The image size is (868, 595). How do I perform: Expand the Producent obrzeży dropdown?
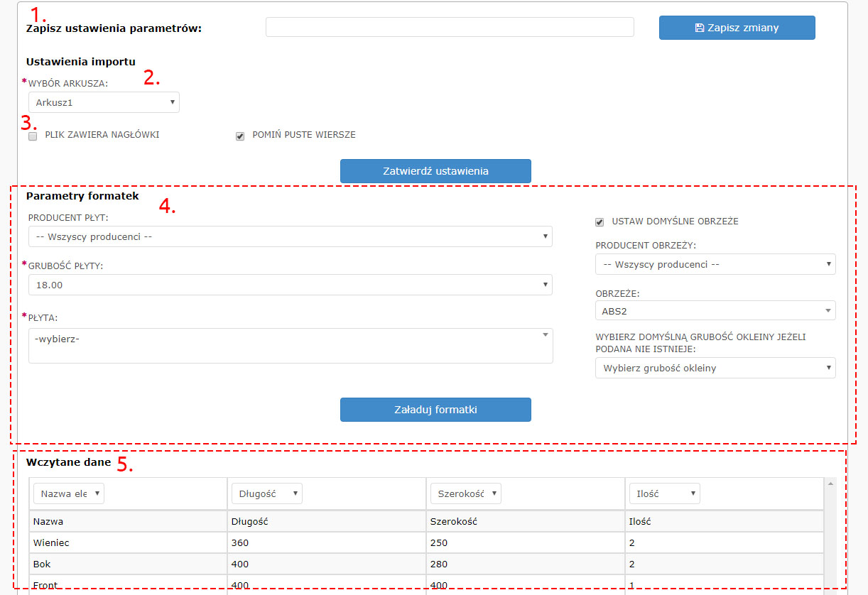[x=715, y=264]
